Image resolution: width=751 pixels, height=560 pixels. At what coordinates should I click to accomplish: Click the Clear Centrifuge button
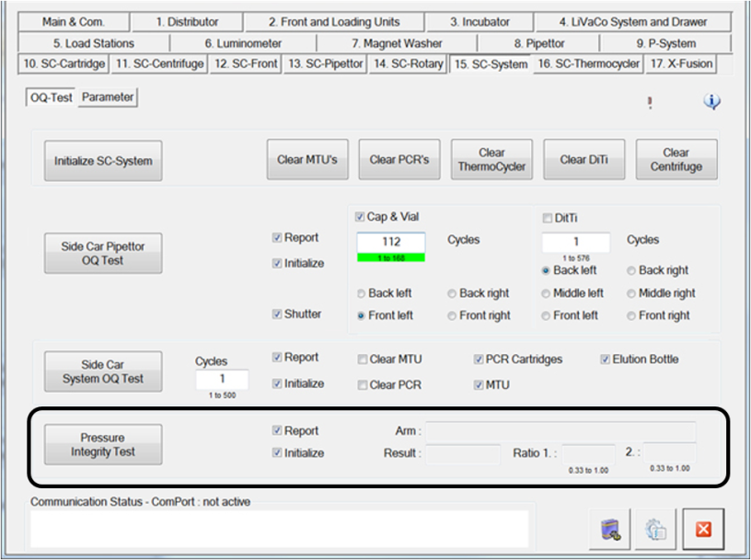[x=676, y=160]
